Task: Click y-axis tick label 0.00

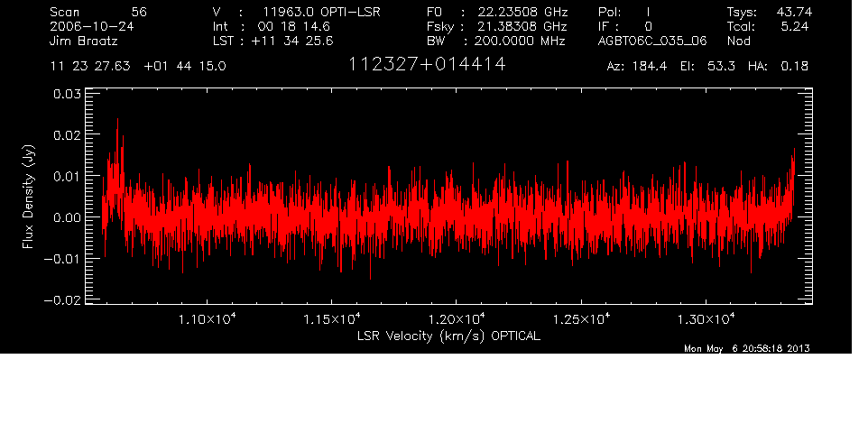Action: tap(67, 217)
